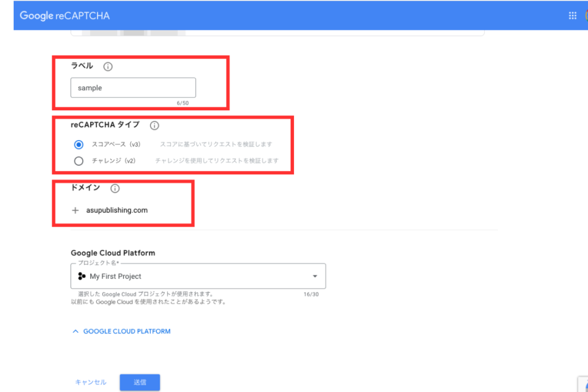Click the plus icon to add domain
This screenshot has width=588, height=392.
(75, 211)
